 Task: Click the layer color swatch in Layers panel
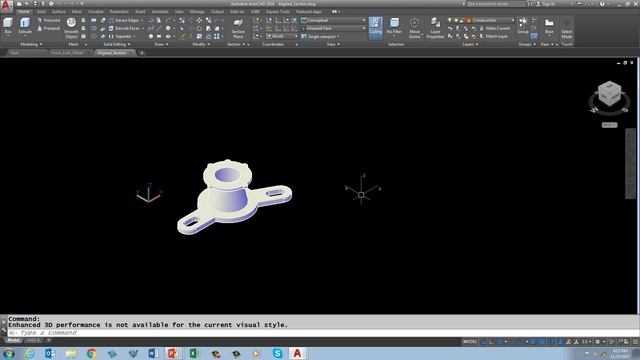469,20
